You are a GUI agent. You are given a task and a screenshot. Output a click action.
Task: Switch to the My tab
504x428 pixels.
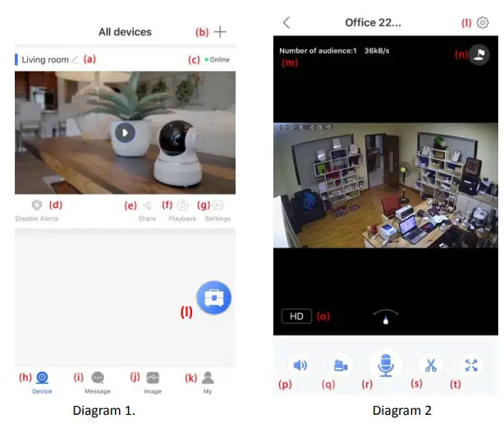[x=208, y=382]
